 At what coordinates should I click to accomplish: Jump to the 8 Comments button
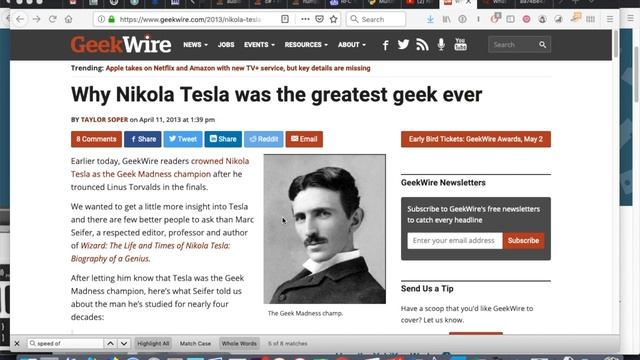[96, 139]
